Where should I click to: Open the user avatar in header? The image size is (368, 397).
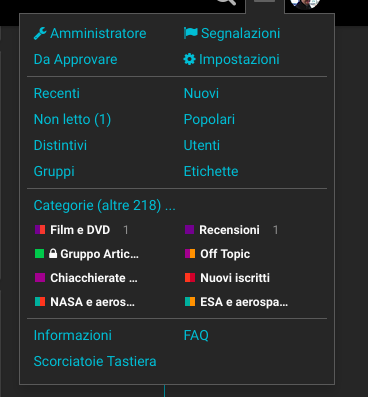(x=305, y=3)
